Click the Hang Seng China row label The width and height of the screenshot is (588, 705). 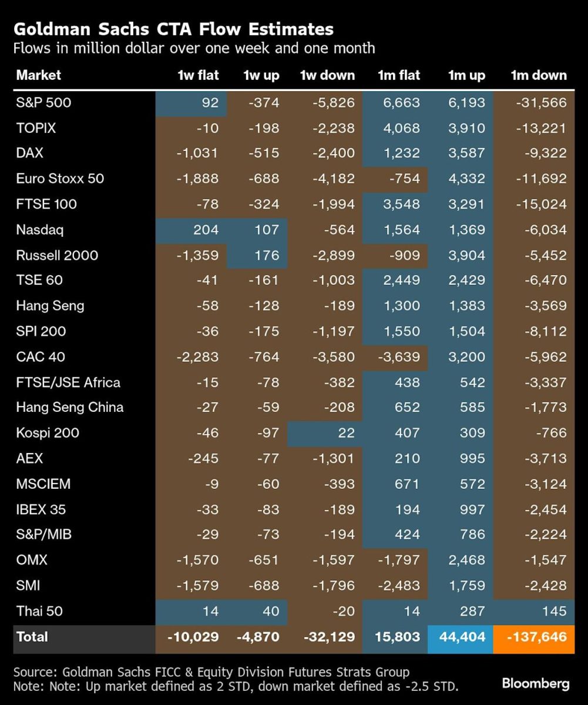click(70, 407)
